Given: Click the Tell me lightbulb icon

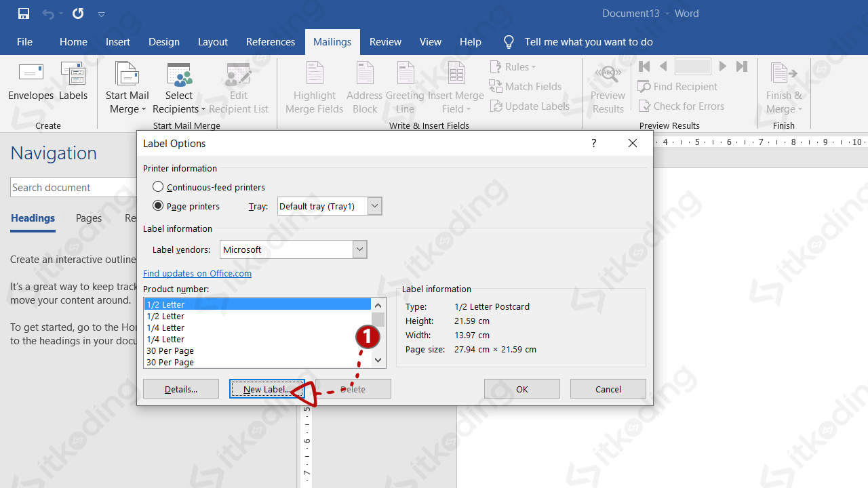Looking at the screenshot, I should pyautogui.click(x=509, y=42).
